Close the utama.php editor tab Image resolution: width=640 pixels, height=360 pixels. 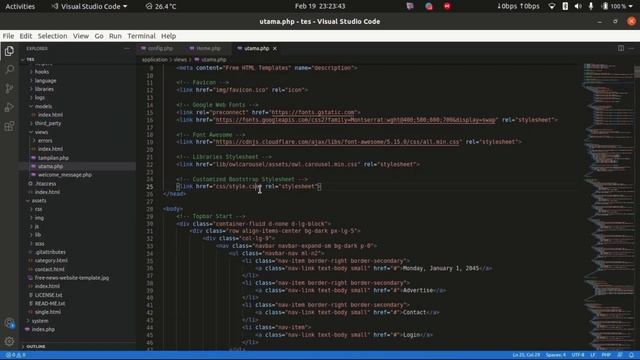tap(275, 48)
